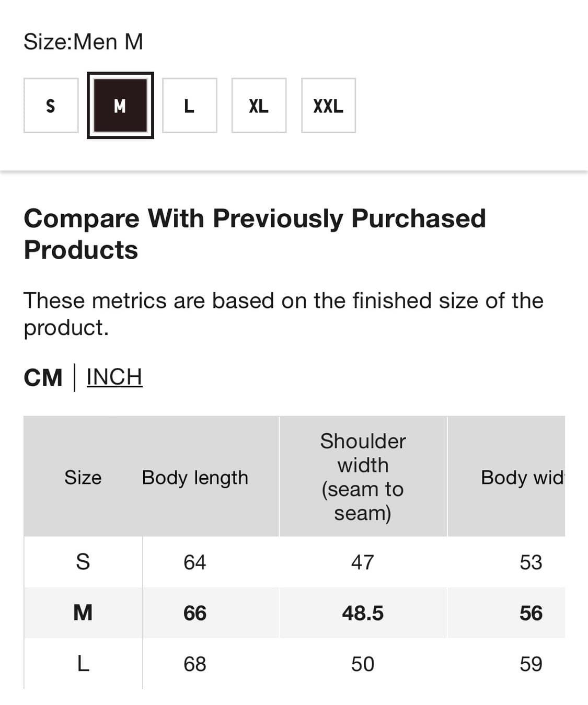
Task: Click body width value 56
Action: pyautogui.click(x=531, y=612)
